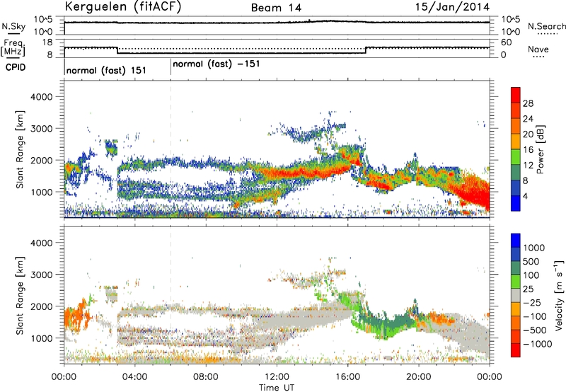Screen dimensions: 566x392
Task: Click the "Velocity [m s-1]" colorbar title
Action: (559, 295)
